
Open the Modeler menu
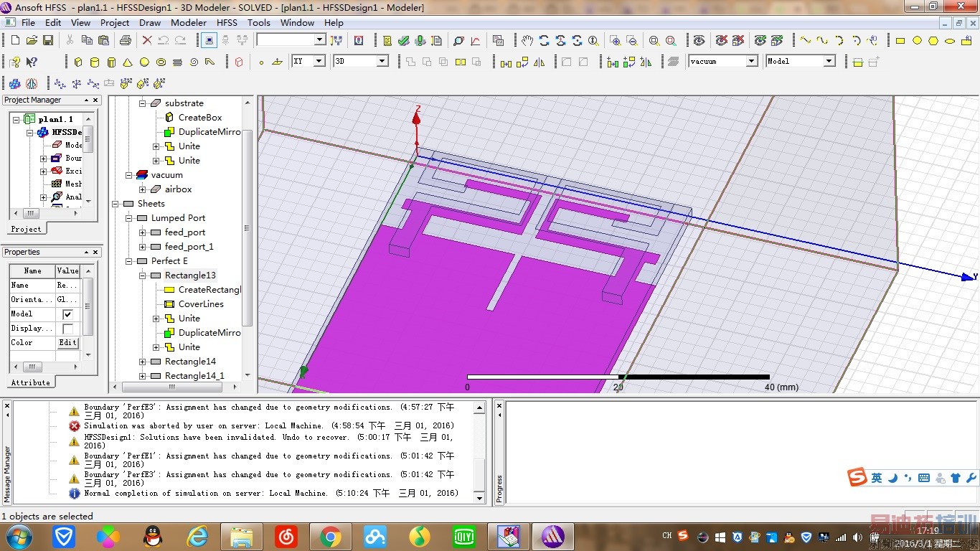[189, 22]
